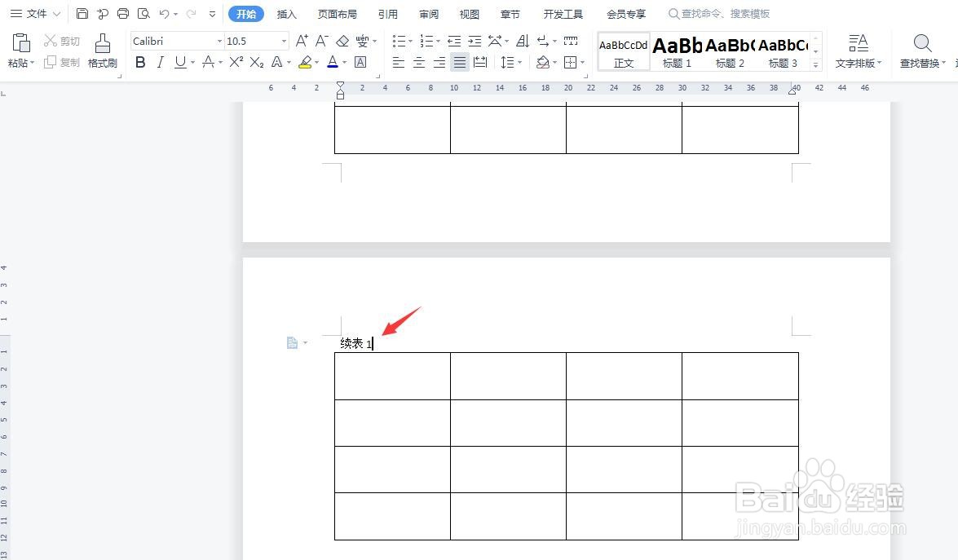The height and width of the screenshot is (560, 958).
Task: Toggle justified alignment button
Action: tap(460, 62)
